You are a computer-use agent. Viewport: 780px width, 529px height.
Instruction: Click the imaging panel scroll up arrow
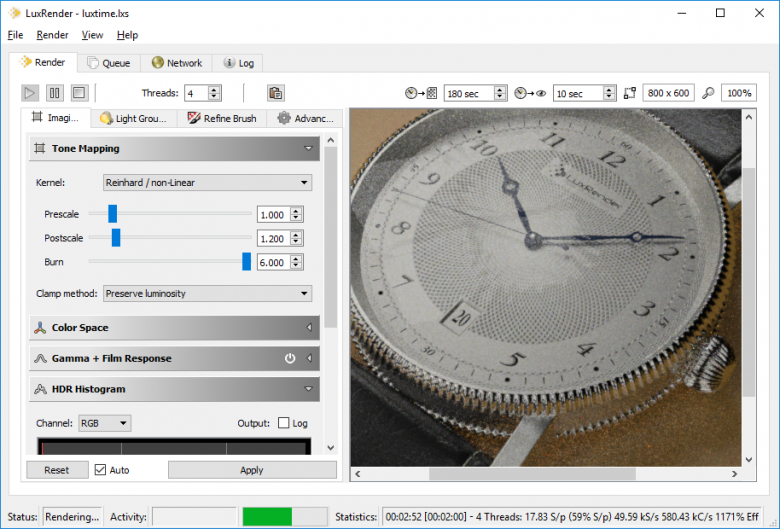coord(331,140)
